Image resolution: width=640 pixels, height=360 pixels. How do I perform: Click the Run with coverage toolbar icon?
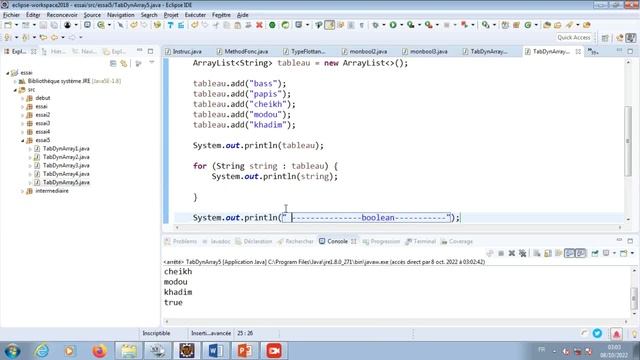411,25
